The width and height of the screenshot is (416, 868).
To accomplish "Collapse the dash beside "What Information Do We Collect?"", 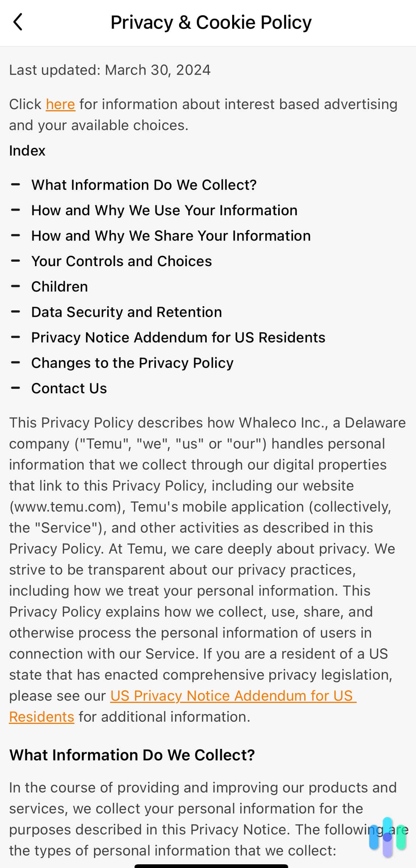I will (16, 185).
